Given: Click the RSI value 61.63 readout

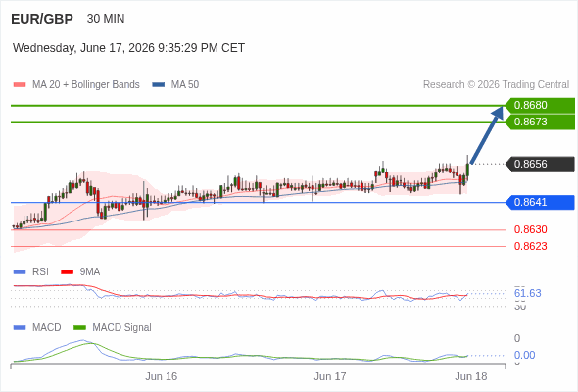Looking at the screenshot, I should [x=527, y=294].
